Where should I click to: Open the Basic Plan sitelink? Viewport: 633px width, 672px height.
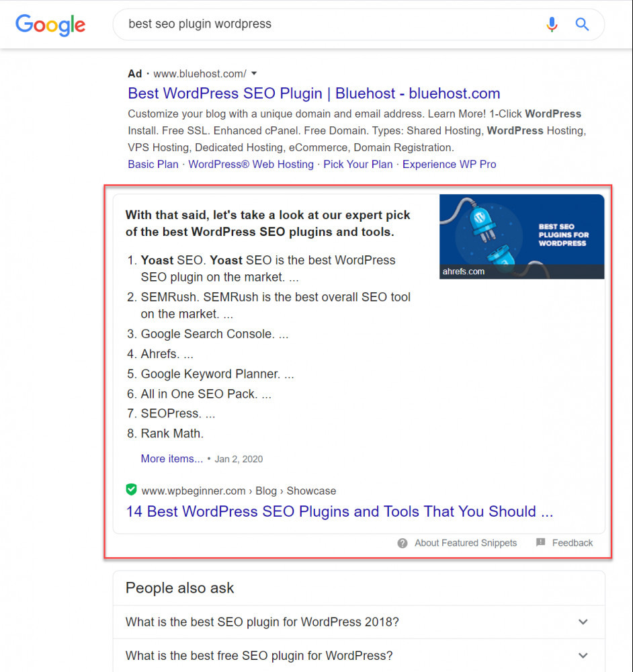[153, 165]
